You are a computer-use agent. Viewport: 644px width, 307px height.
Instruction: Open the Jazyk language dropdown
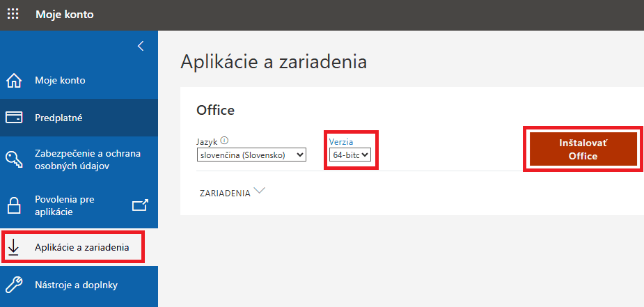251,155
